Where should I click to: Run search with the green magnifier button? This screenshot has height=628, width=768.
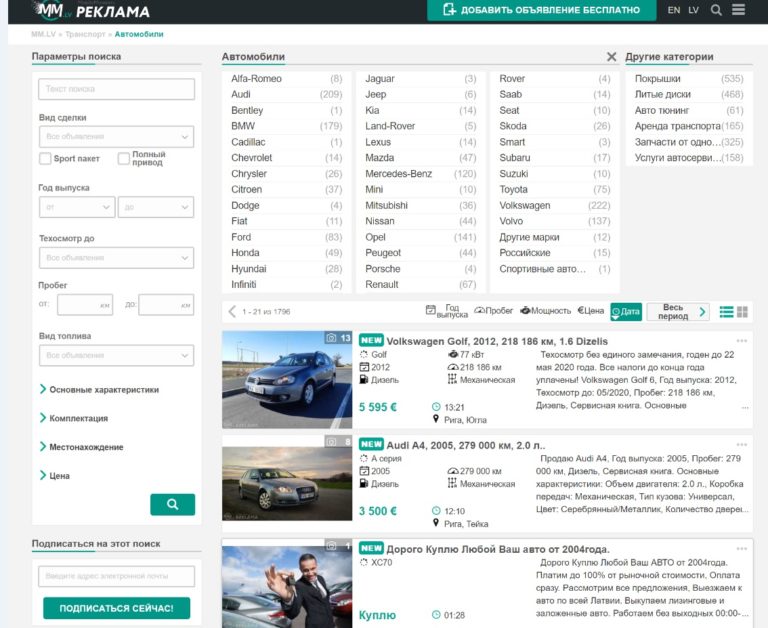[x=172, y=504]
